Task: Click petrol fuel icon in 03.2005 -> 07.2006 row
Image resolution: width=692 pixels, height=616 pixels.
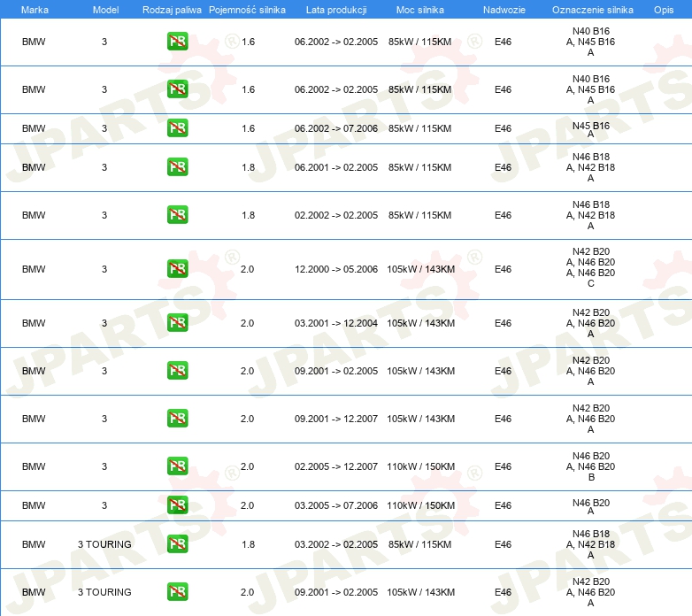Action: 177,504
